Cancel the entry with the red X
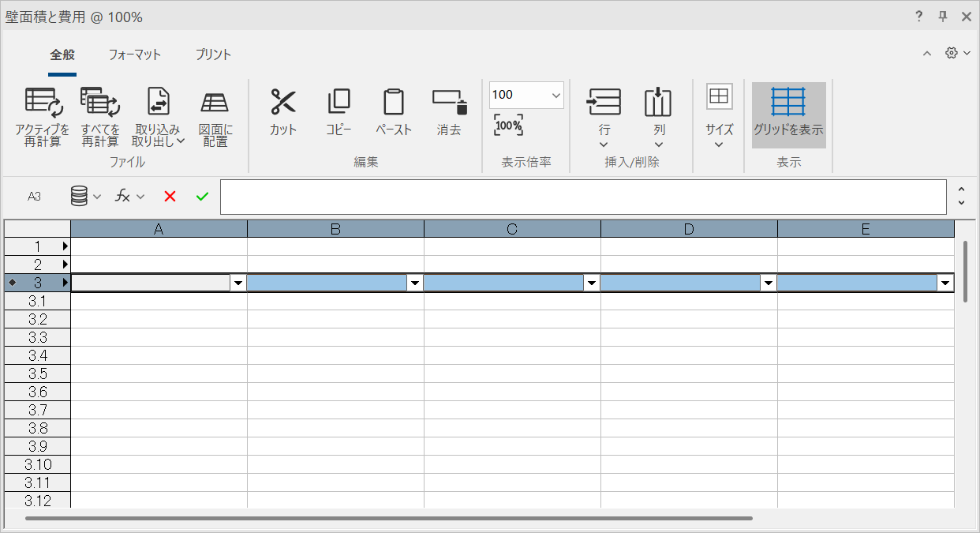Image resolution: width=980 pixels, height=533 pixels. [170, 197]
